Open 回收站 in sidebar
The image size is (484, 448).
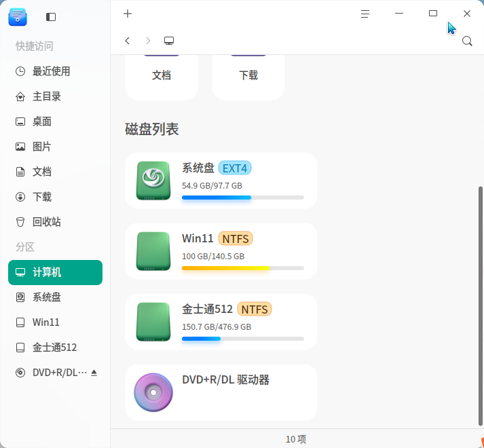coord(55,222)
